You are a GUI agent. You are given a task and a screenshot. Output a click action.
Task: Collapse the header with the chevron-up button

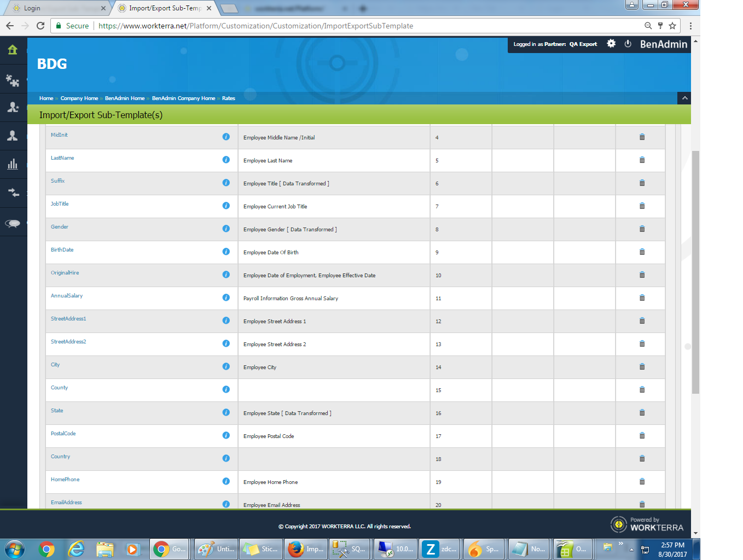[684, 98]
